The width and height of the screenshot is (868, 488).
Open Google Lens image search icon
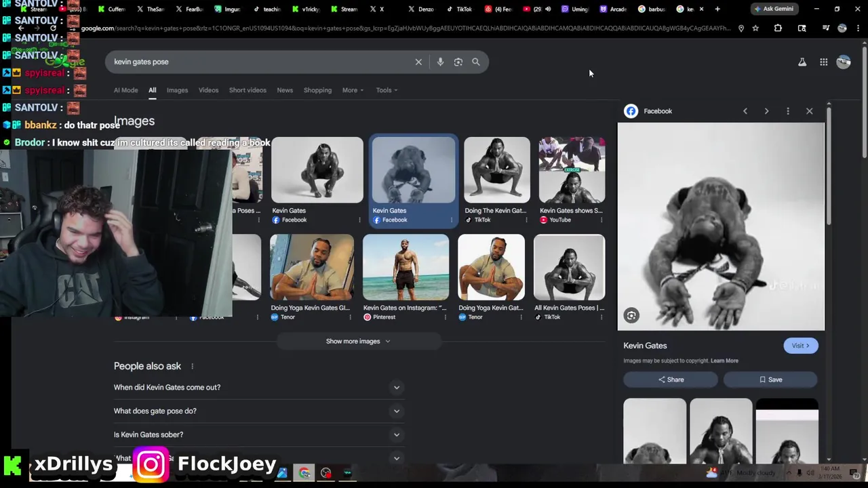pos(458,62)
